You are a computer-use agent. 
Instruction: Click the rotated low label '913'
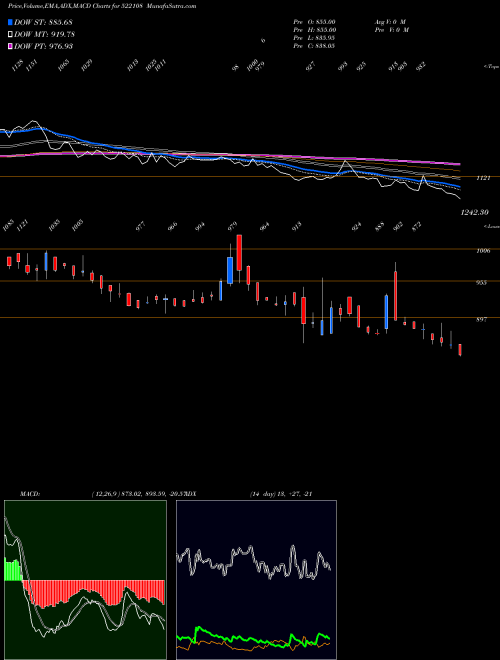pyautogui.click(x=297, y=226)
